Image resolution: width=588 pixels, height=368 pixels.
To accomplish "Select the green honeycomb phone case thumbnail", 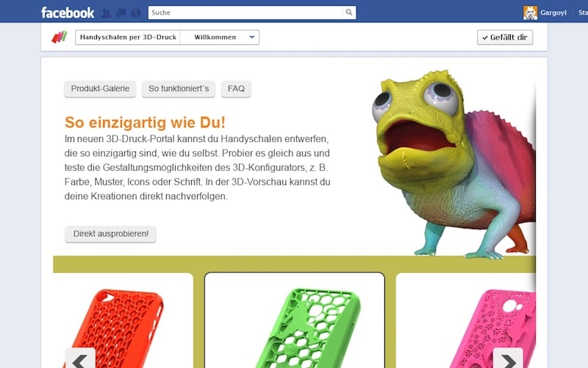I will 295,320.
